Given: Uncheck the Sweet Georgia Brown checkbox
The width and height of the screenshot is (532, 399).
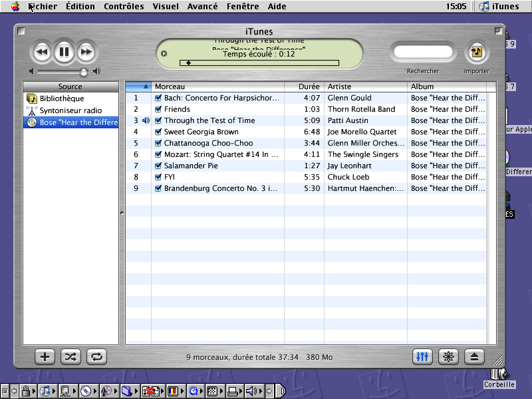Looking at the screenshot, I should click(158, 132).
